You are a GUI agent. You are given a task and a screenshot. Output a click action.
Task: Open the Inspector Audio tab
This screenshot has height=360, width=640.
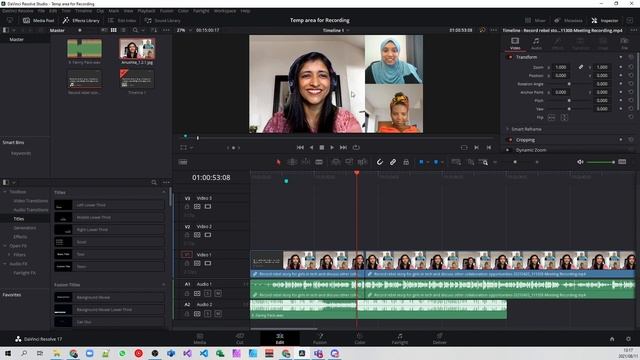tap(536, 43)
